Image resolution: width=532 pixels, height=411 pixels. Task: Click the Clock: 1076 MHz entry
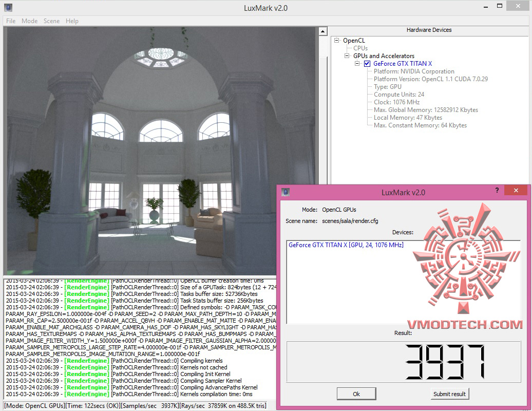coord(396,102)
